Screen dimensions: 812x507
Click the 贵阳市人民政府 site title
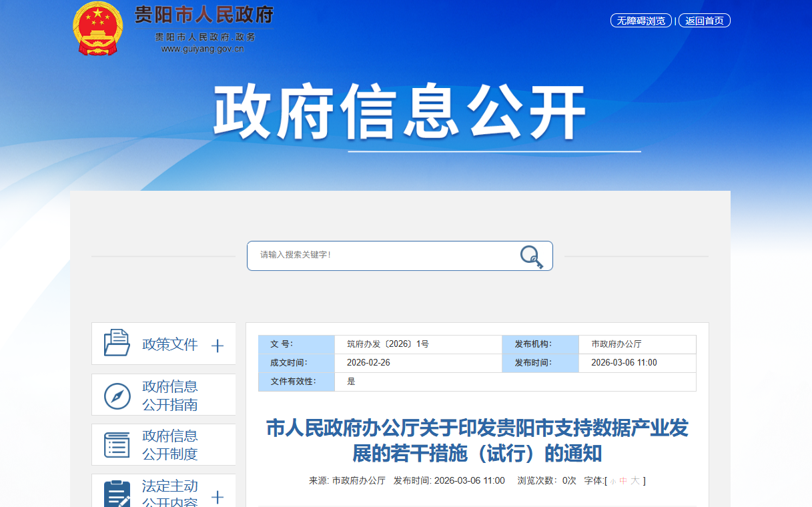tap(204, 15)
